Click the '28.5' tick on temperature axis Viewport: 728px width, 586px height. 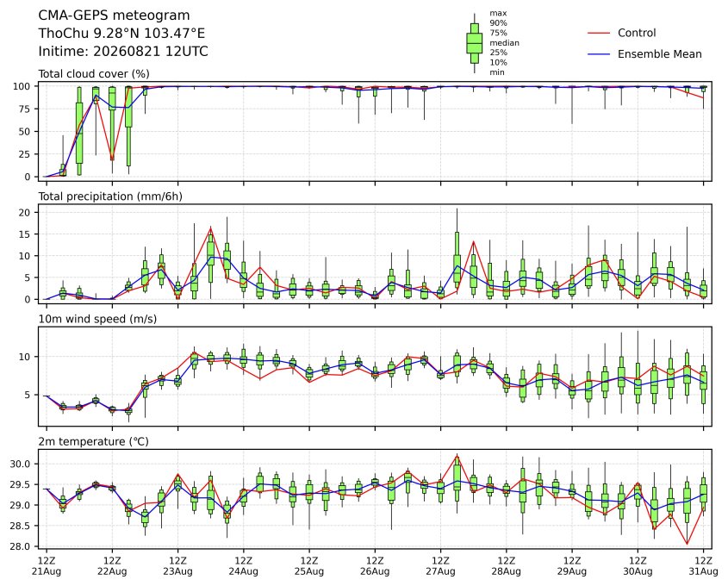pos(21,526)
